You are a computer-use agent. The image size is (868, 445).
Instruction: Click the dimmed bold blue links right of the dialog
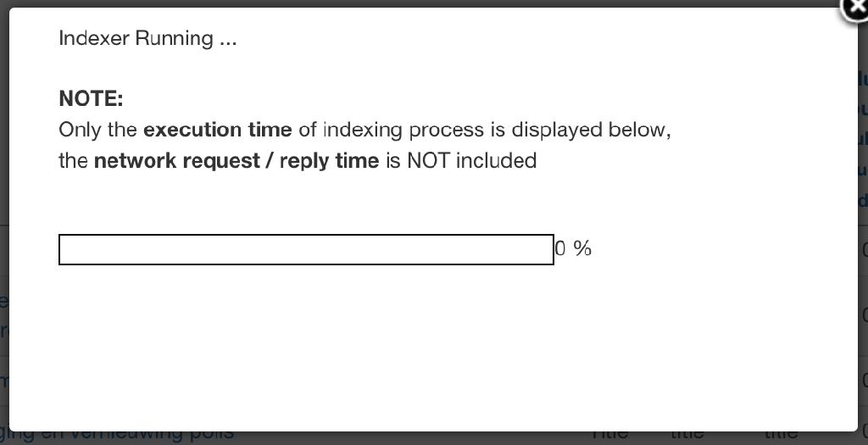point(863,138)
